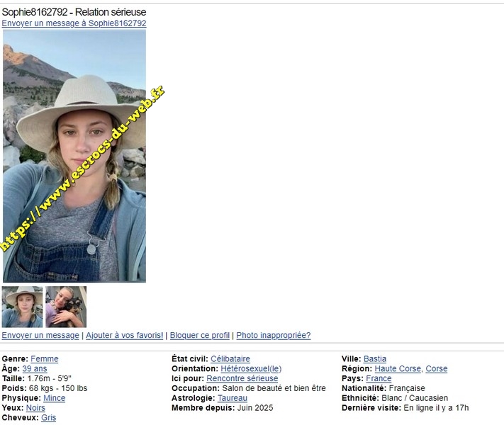The width and height of the screenshot is (504, 425).
Task: Click the 'Célibataire' status link
Action: coord(230,359)
